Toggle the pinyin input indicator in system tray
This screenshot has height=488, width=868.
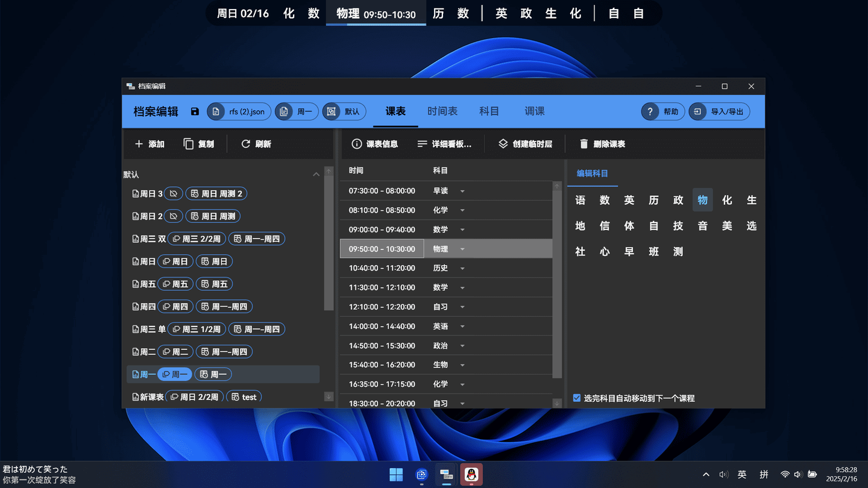[764, 474]
